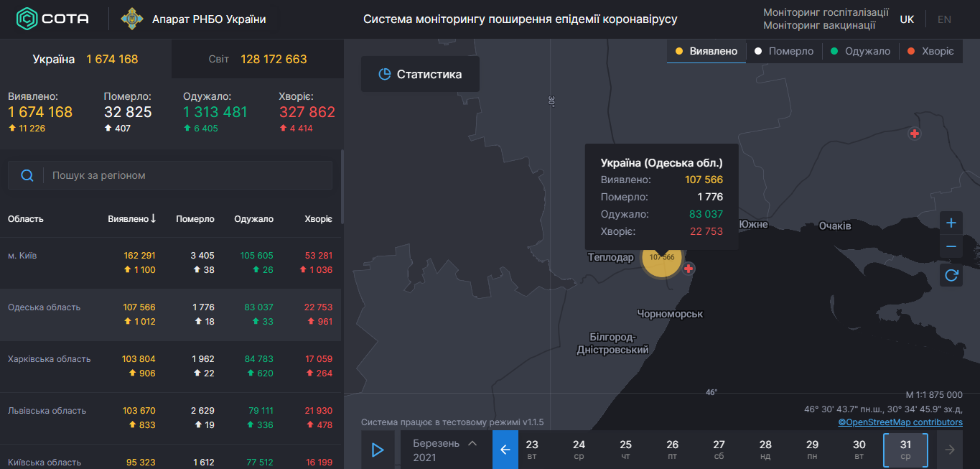Zoom out on the map with minus button

(x=951, y=246)
